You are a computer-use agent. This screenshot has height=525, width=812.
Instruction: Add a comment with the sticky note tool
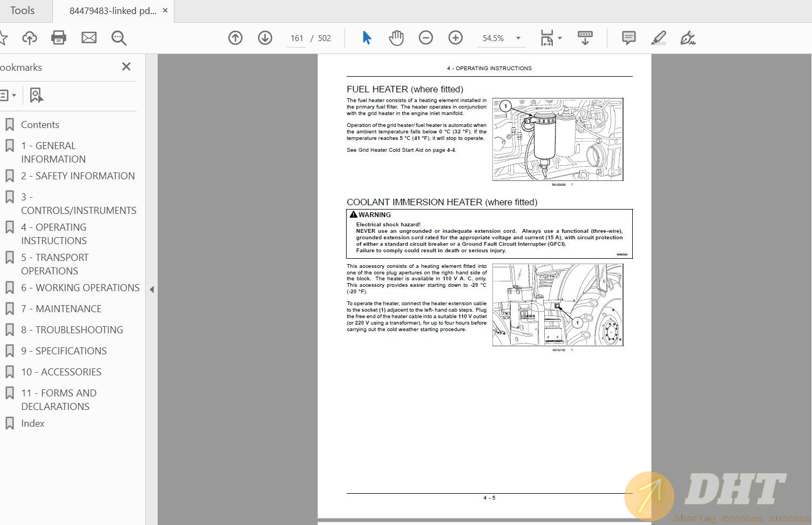click(x=628, y=38)
